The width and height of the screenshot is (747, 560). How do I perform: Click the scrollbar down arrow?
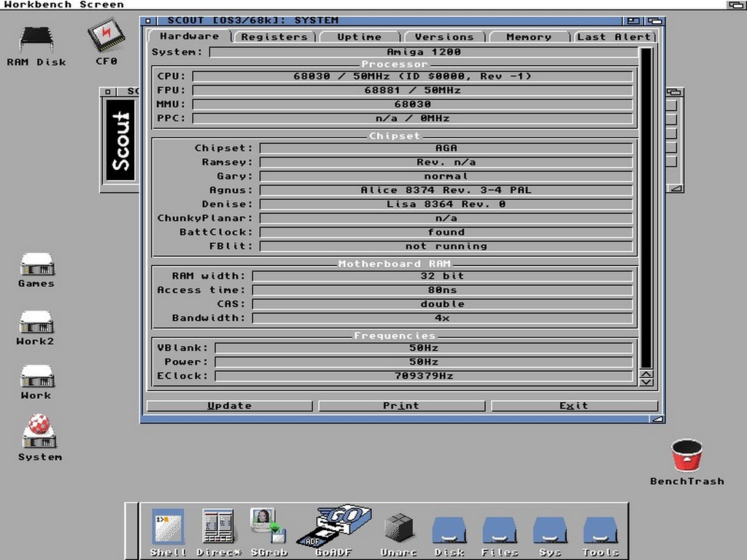pyautogui.click(x=646, y=382)
